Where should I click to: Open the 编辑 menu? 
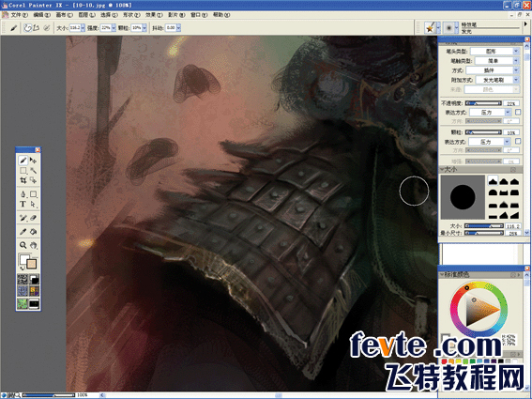(41, 15)
